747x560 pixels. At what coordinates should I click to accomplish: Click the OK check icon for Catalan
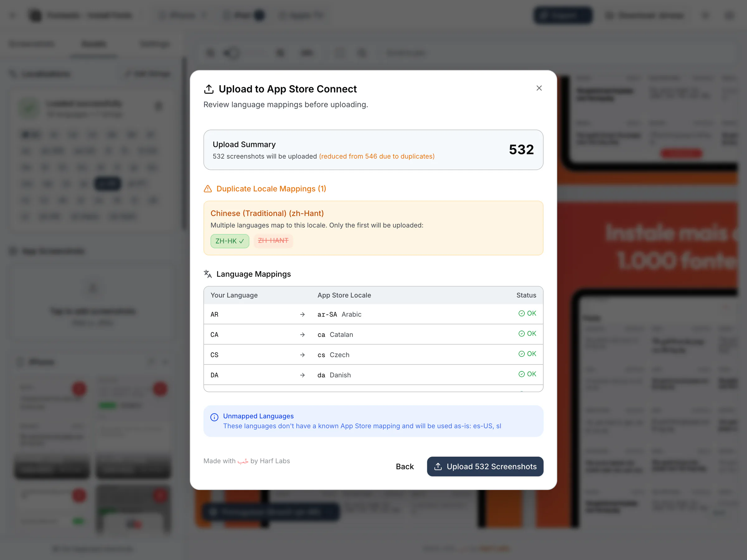coord(521,334)
